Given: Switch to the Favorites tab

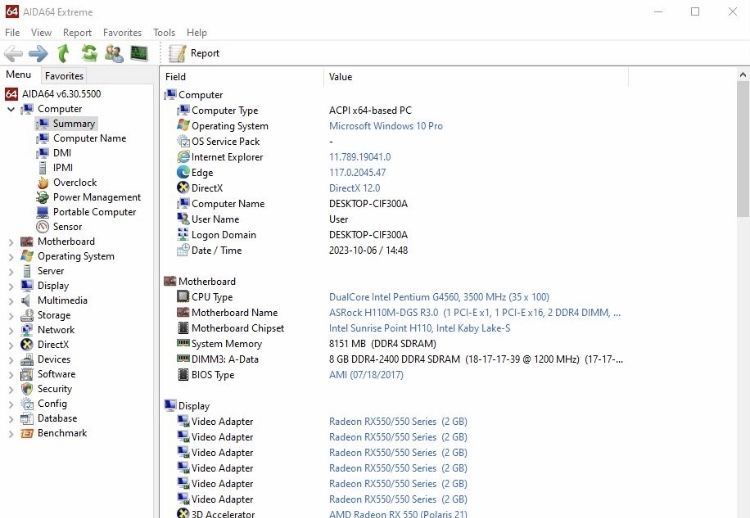Looking at the screenshot, I should tap(64, 76).
